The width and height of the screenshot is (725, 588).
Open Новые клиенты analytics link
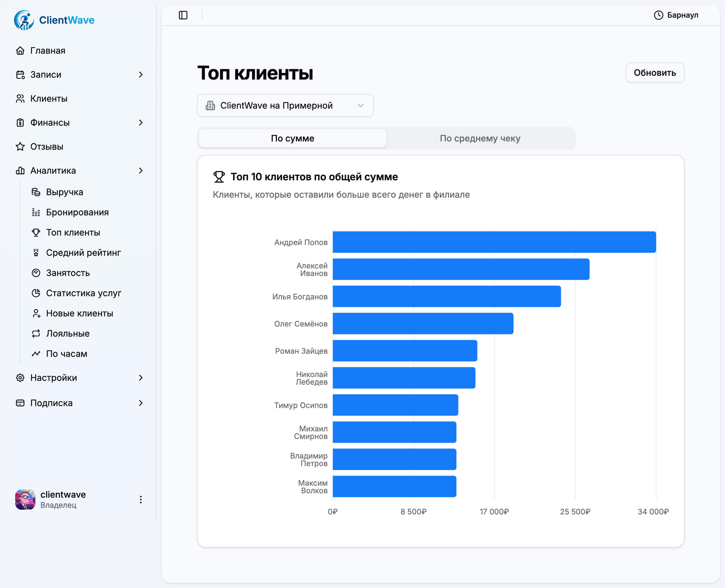click(x=79, y=313)
